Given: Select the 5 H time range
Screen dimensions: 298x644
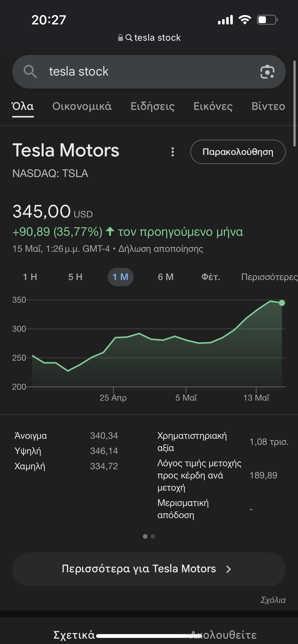Looking at the screenshot, I should (x=75, y=277).
